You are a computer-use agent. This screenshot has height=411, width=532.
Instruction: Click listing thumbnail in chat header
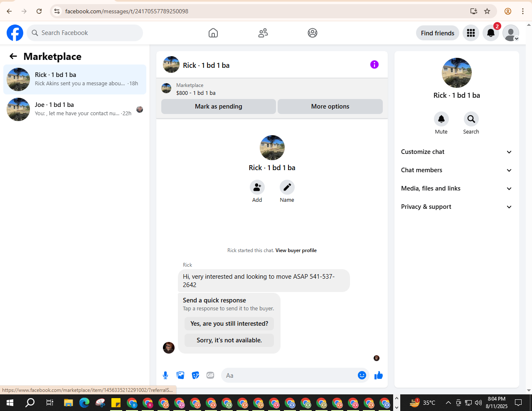point(171,64)
